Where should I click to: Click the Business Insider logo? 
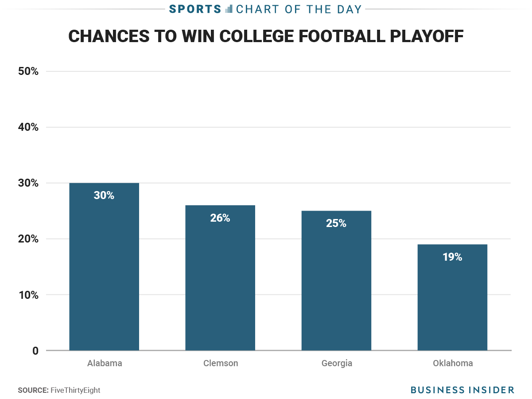(x=462, y=390)
